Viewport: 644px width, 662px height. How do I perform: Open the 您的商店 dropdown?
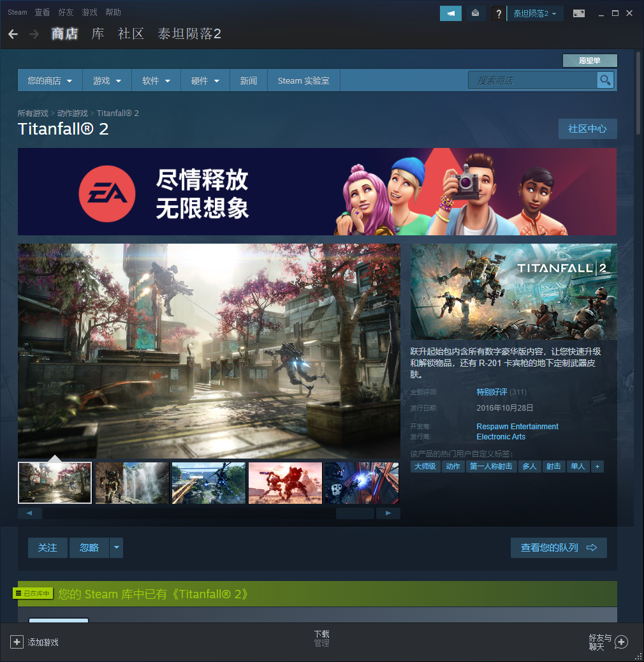click(x=50, y=80)
